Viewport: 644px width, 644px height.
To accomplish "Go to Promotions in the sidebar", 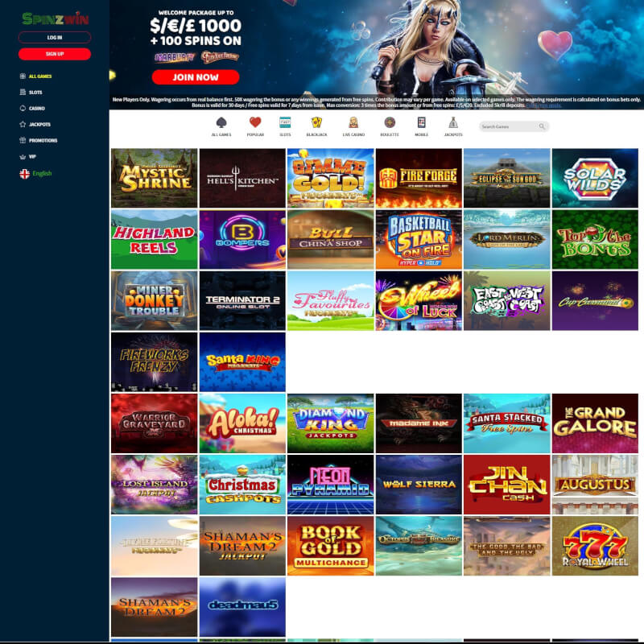I will [42, 140].
